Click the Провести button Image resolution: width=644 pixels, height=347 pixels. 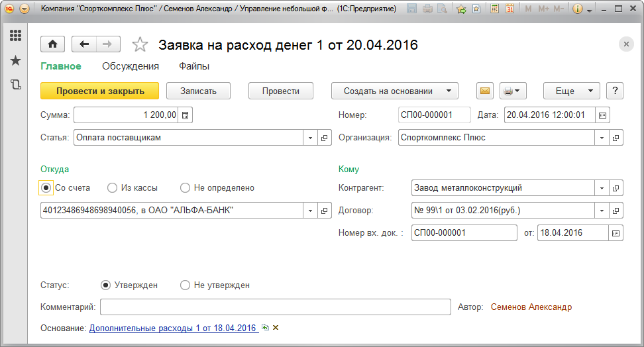pos(281,91)
